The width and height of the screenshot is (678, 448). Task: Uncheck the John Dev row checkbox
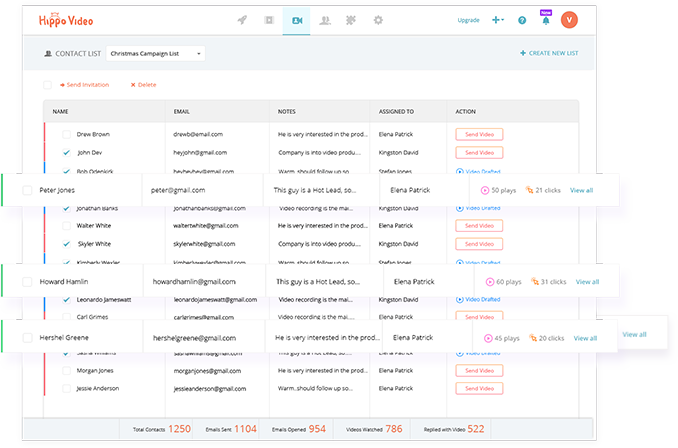tap(66, 153)
